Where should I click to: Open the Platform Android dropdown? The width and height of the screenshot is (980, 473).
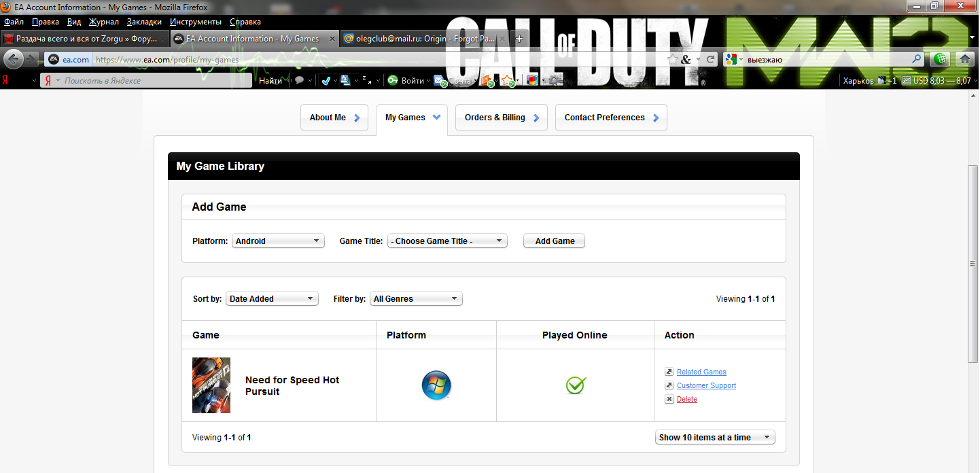pos(278,241)
